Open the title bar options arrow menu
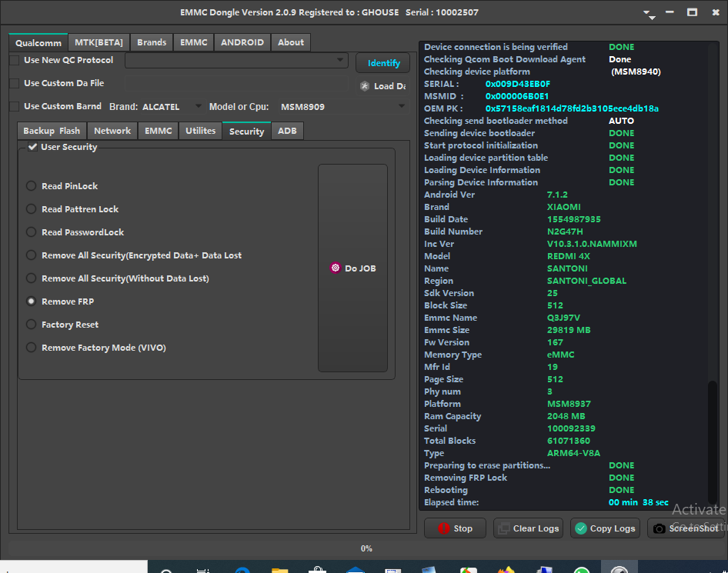 tap(649, 14)
